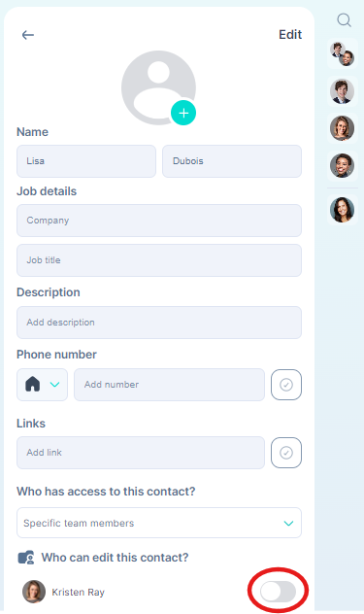Click into the Job title field

pos(159,260)
